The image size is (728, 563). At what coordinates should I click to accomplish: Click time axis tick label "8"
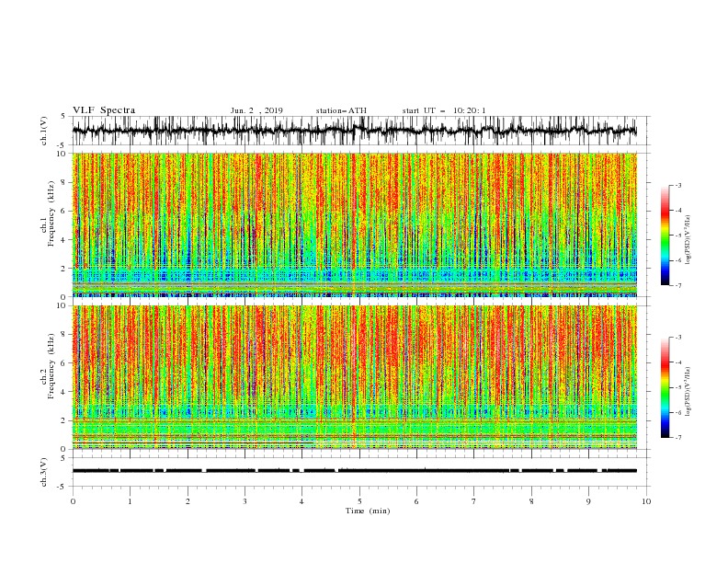point(531,501)
